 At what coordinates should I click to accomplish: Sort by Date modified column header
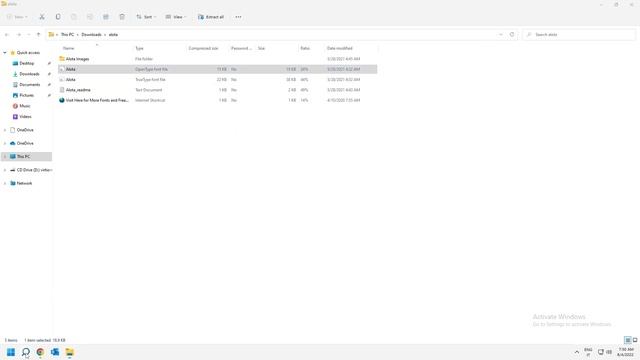tap(340, 48)
